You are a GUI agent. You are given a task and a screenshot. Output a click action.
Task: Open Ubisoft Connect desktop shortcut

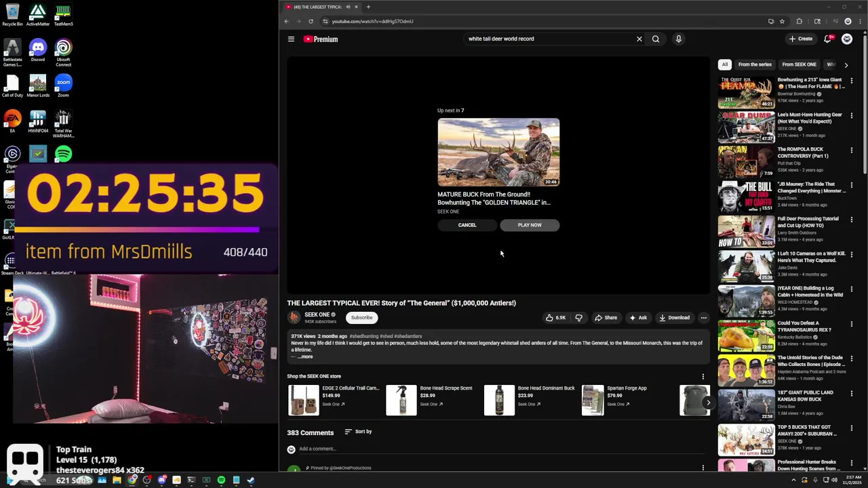(63, 52)
